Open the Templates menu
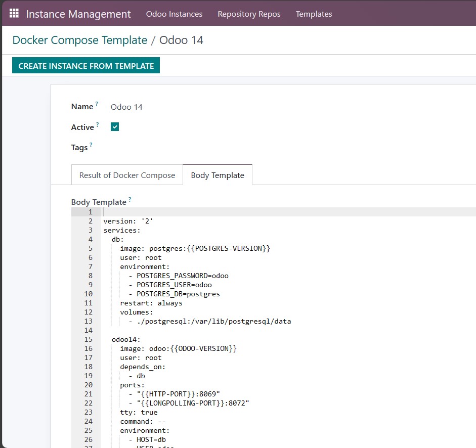This screenshot has width=476, height=448. click(314, 14)
